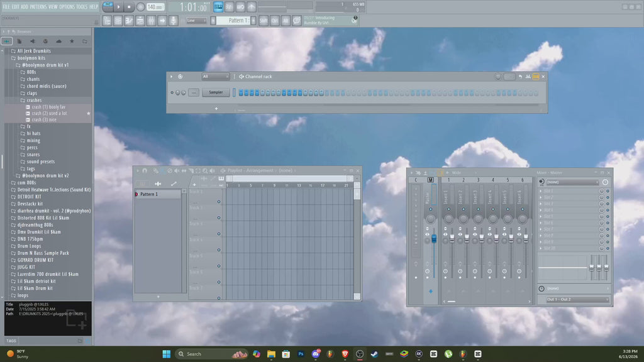The width and height of the screenshot is (644, 362).
Task: Mute Master track in Mixer
Action: tap(430, 209)
